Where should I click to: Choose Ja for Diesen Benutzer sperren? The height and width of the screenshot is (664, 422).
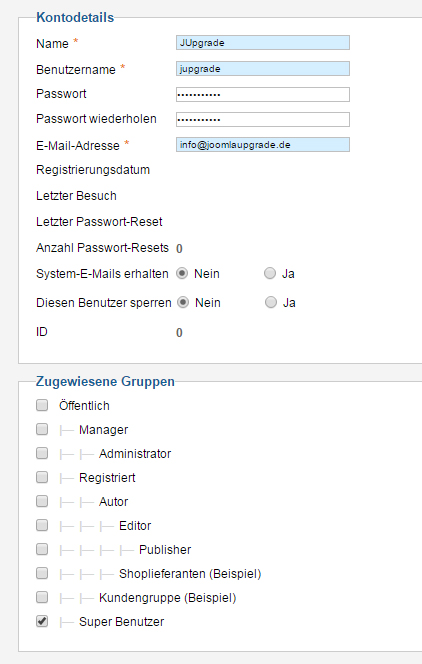(271, 302)
